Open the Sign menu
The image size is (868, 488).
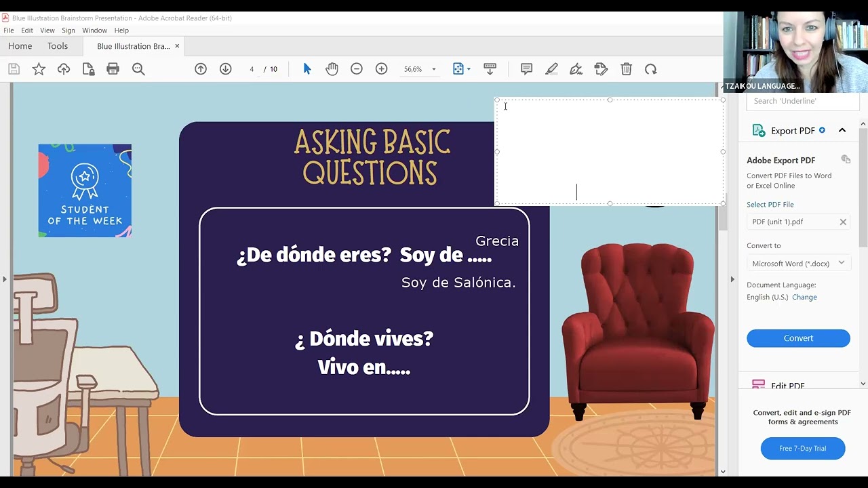(68, 30)
